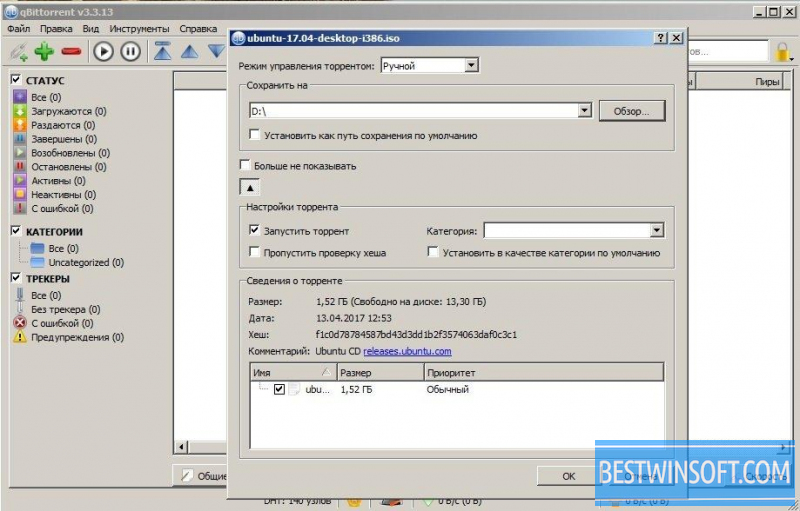The height and width of the screenshot is (511, 800).
Task: Confirm dialog with OK button
Action: 568,476
